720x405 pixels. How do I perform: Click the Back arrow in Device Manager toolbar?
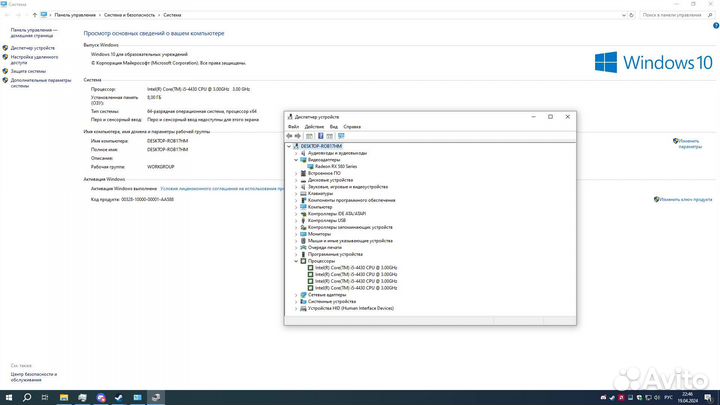coord(289,136)
